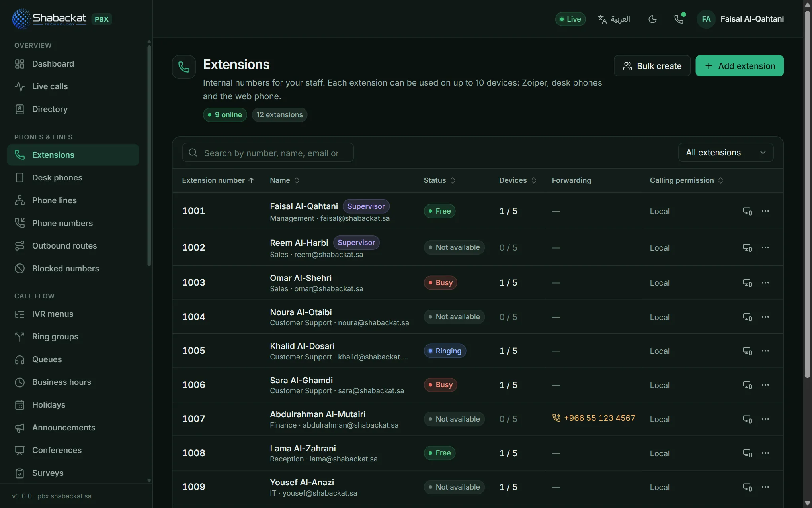
Task: Open devices icon for extension 1001
Action: point(748,211)
